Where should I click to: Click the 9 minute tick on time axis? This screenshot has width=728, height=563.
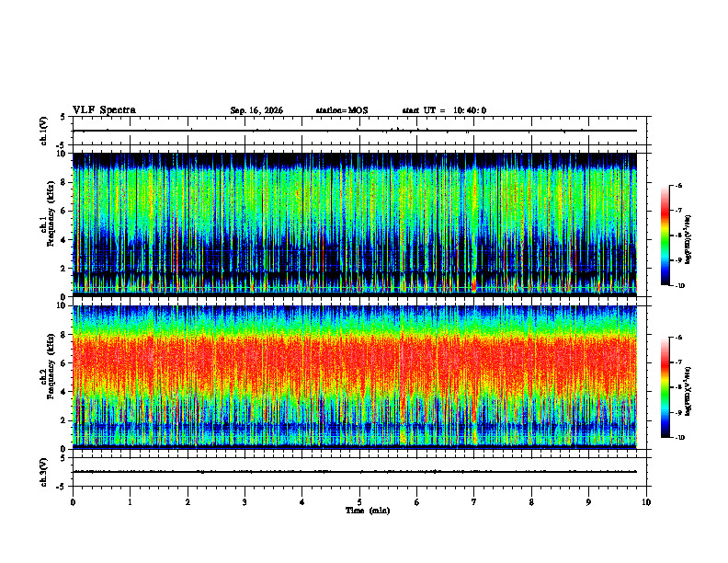[x=588, y=502]
